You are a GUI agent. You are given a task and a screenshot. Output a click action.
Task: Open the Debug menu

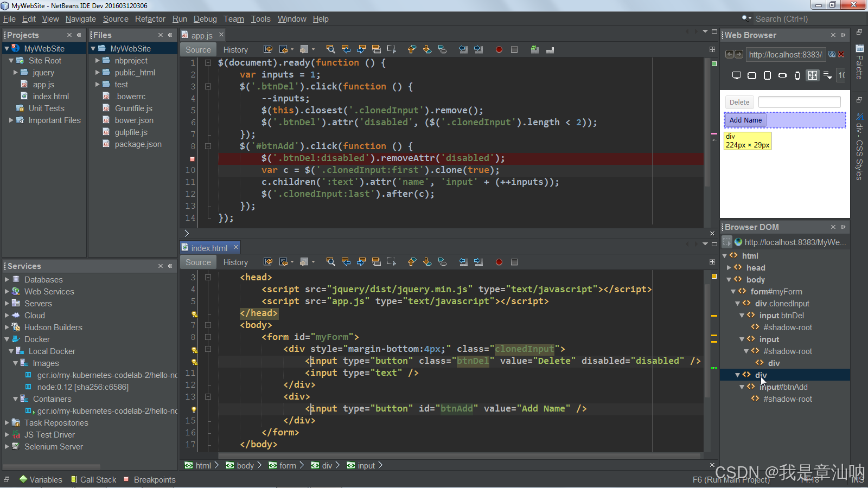[x=205, y=19]
